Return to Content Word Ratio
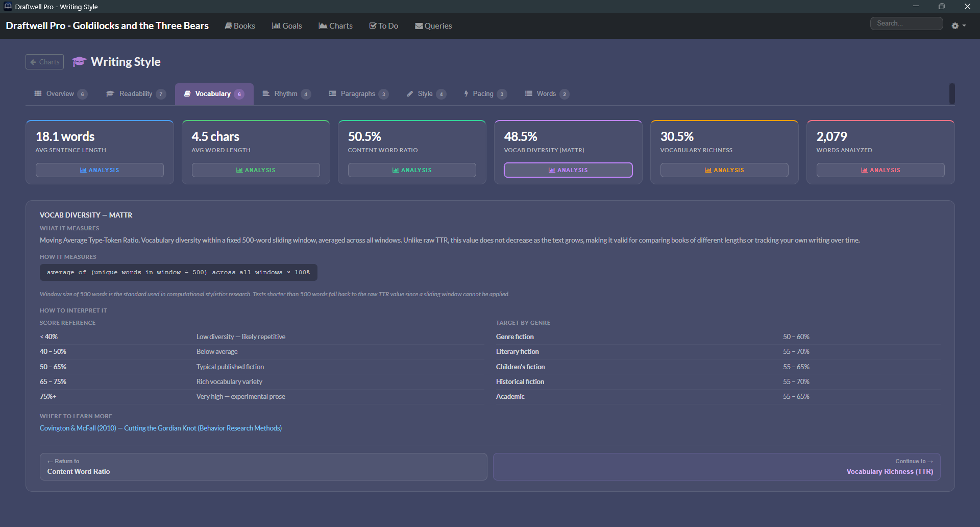The width and height of the screenshot is (980, 527). pyautogui.click(x=263, y=467)
